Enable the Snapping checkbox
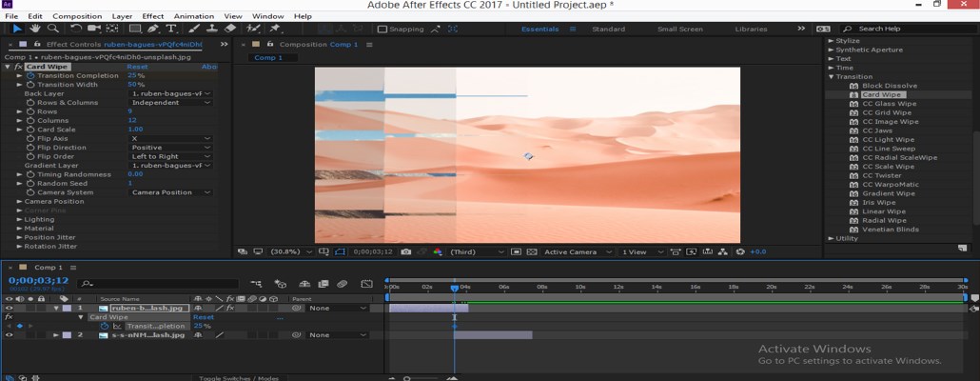The image size is (980, 381). [x=382, y=29]
